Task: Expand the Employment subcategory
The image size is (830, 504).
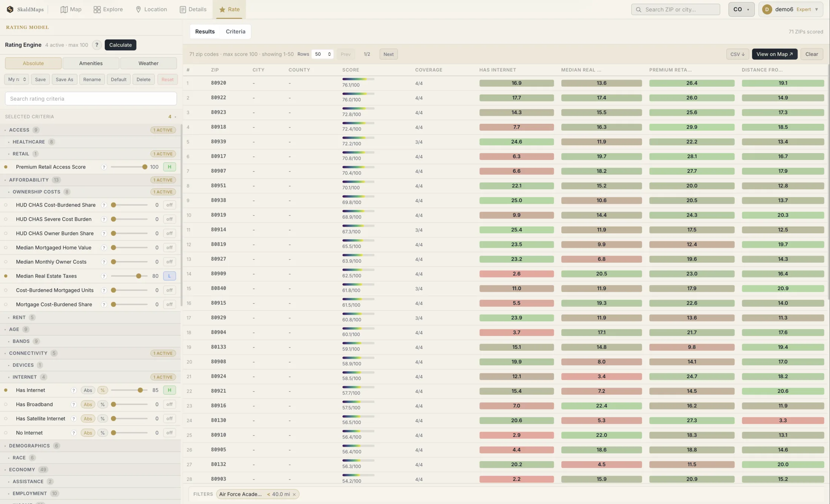Action: pyautogui.click(x=29, y=494)
